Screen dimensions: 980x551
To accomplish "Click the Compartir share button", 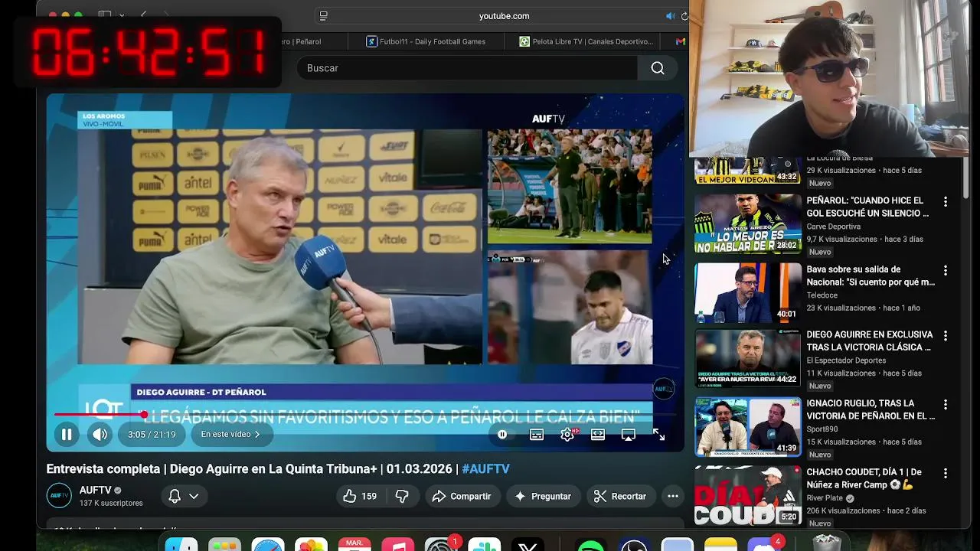I will click(462, 496).
